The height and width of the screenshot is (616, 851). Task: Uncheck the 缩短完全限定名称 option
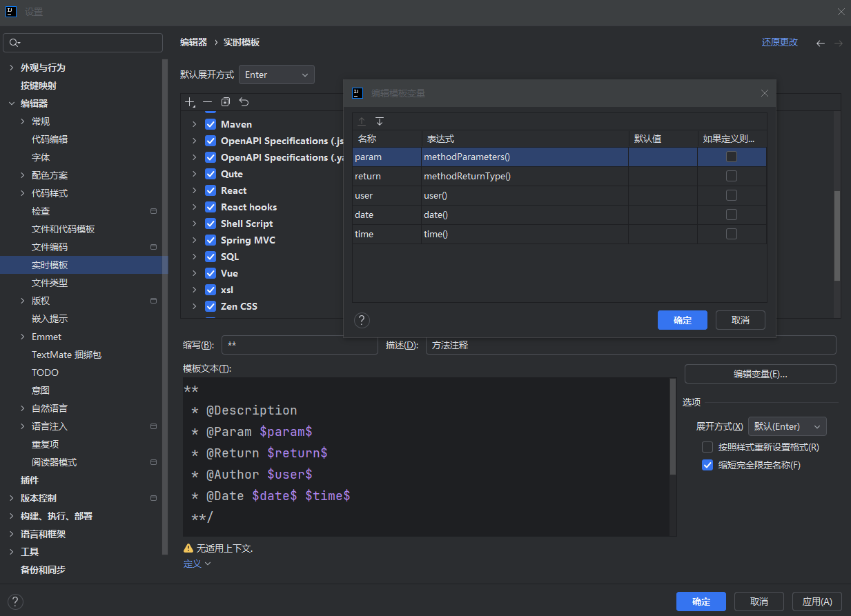(x=707, y=465)
